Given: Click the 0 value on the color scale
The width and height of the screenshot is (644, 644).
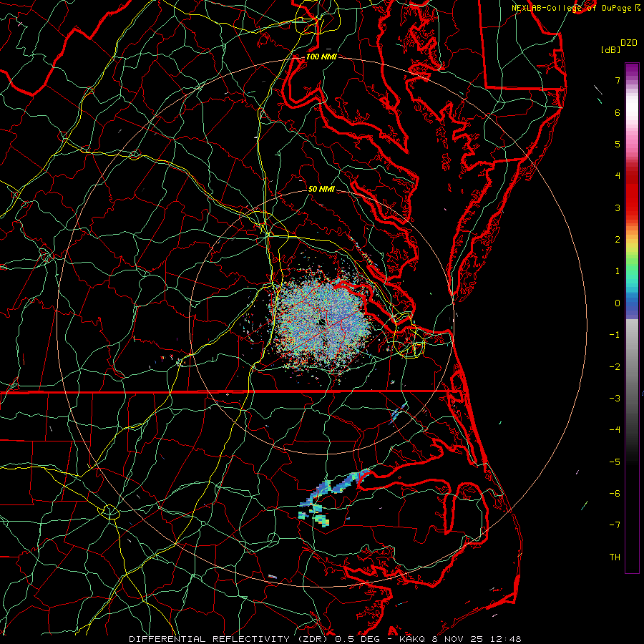Looking at the screenshot, I should (618, 303).
